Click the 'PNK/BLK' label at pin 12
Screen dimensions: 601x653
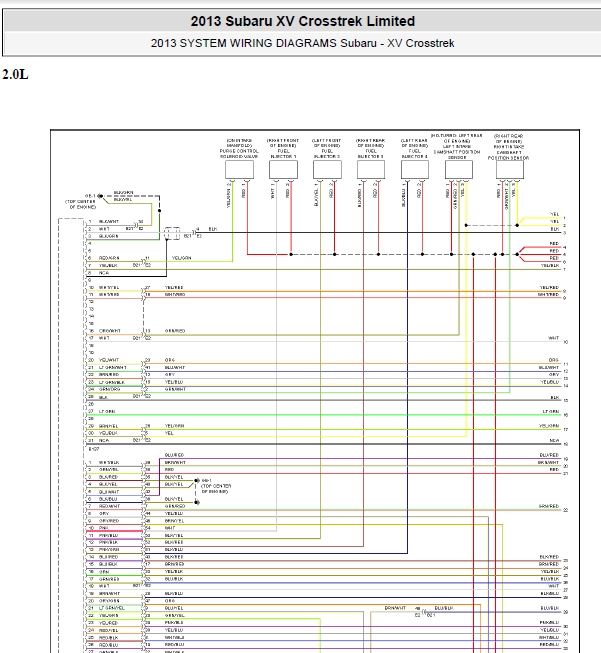click(x=108, y=542)
